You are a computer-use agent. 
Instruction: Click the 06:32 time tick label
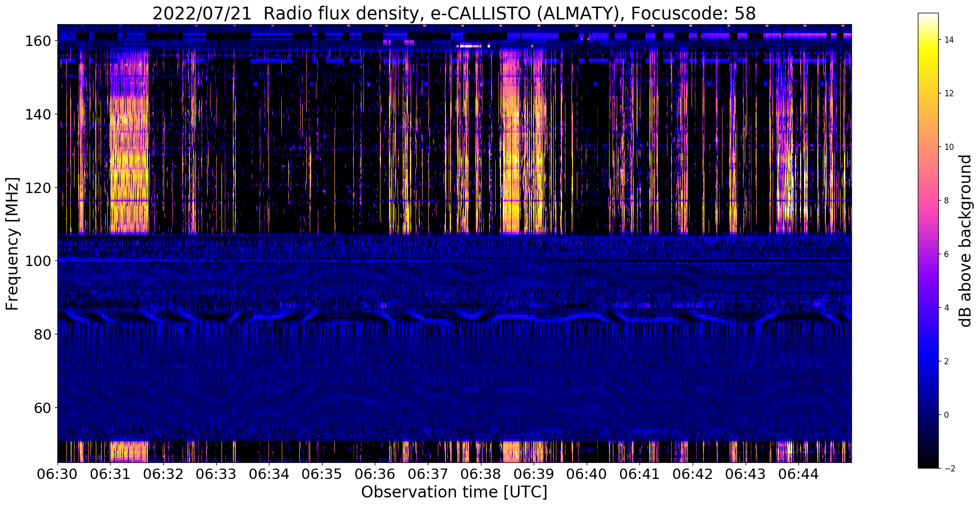click(x=163, y=474)
